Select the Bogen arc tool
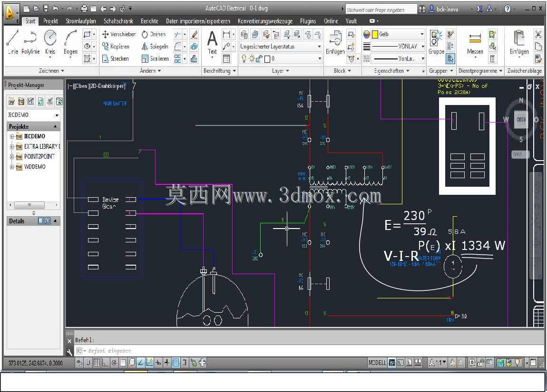The width and height of the screenshot is (547, 392). tap(70, 42)
